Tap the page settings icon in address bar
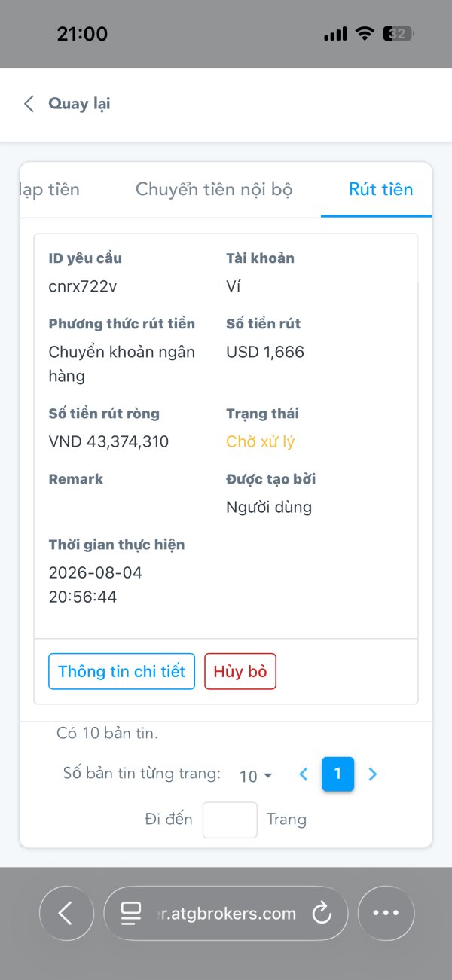This screenshot has width=452, height=980. (x=131, y=914)
